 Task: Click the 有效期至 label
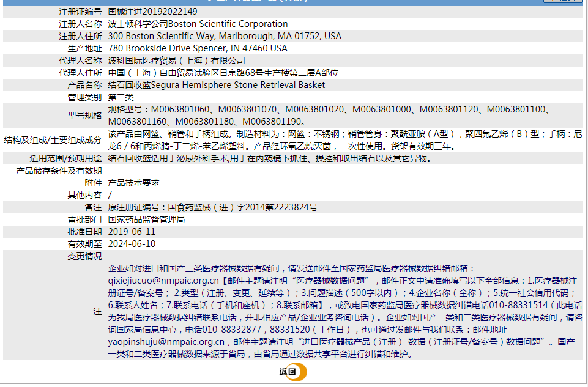pos(84,244)
